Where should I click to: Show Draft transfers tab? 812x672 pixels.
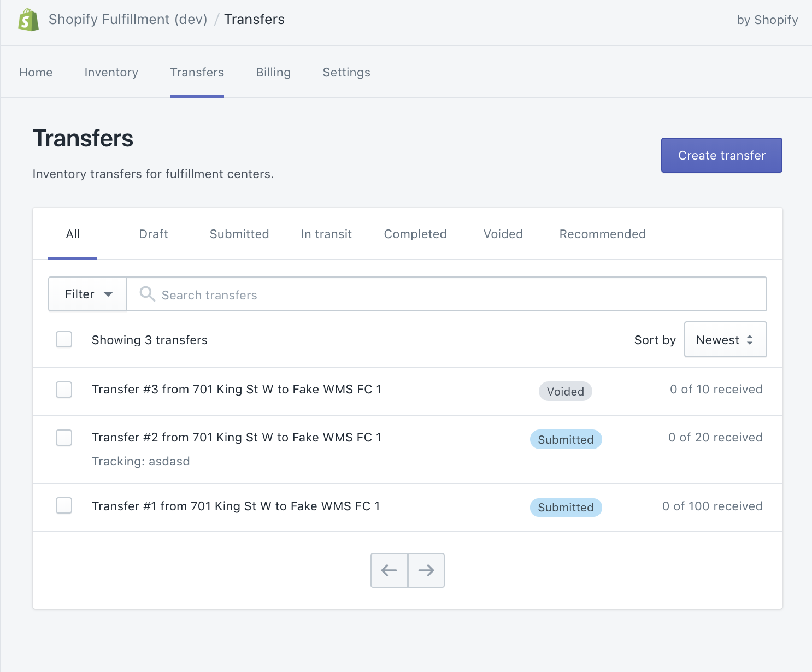(154, 234)
